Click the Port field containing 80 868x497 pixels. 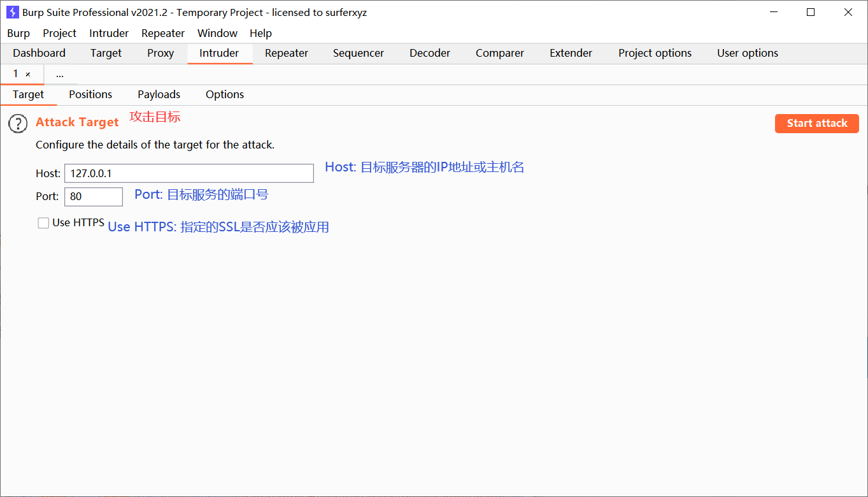94,196
